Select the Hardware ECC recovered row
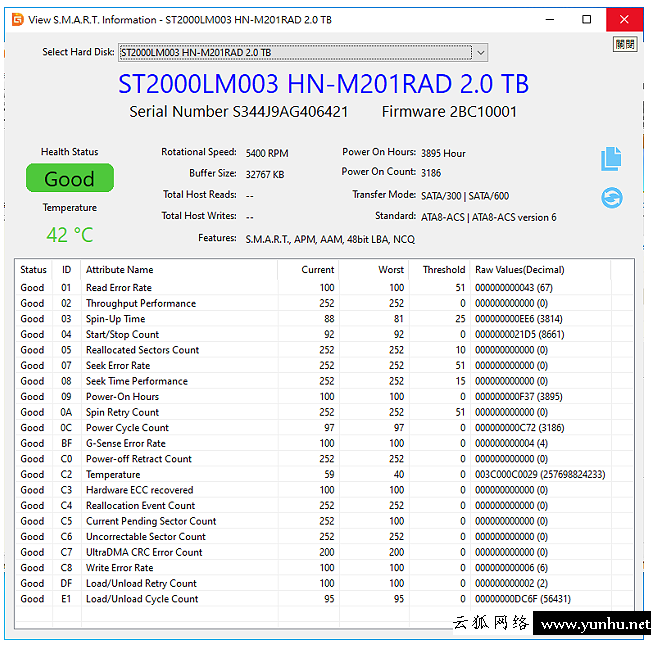 (x=324, y=490)
